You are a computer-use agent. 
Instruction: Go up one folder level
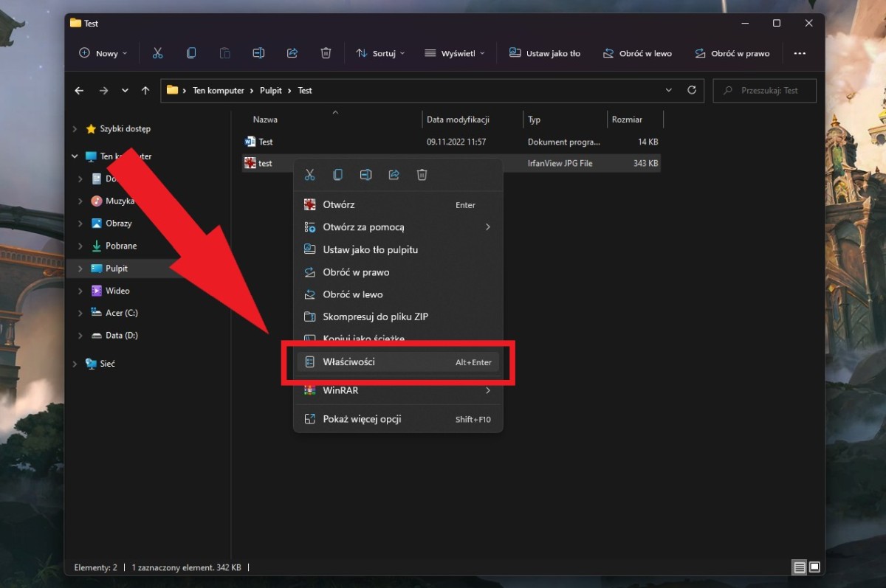(x=145, y=91)
